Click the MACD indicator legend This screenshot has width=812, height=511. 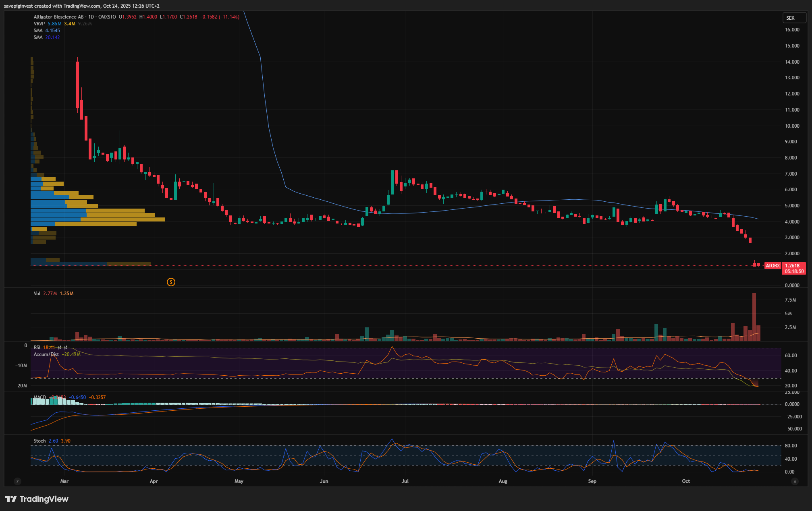click(40, 397)
